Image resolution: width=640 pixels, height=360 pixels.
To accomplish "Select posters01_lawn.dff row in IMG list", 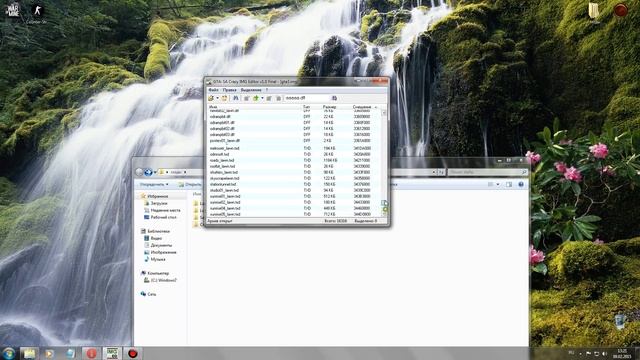I will [294, 141].
